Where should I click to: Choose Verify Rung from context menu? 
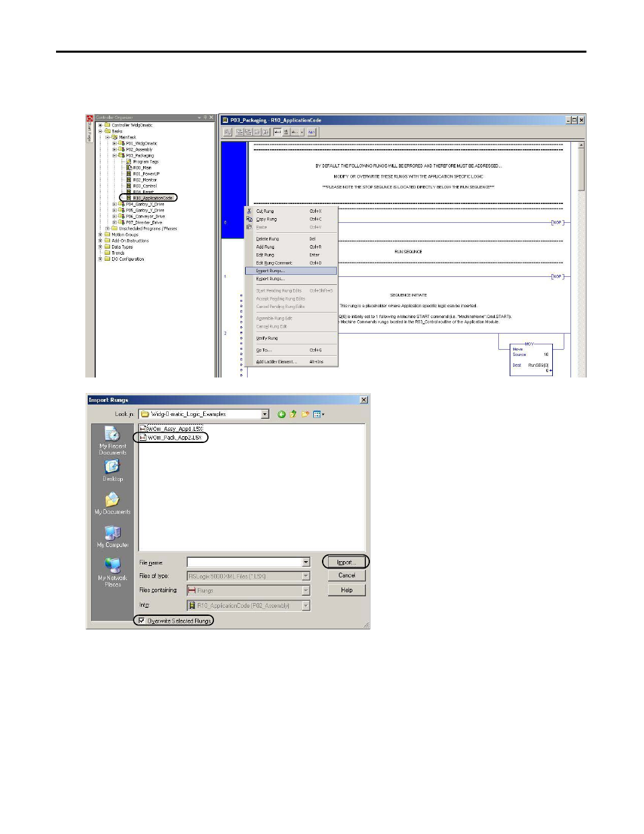(290, 338)
